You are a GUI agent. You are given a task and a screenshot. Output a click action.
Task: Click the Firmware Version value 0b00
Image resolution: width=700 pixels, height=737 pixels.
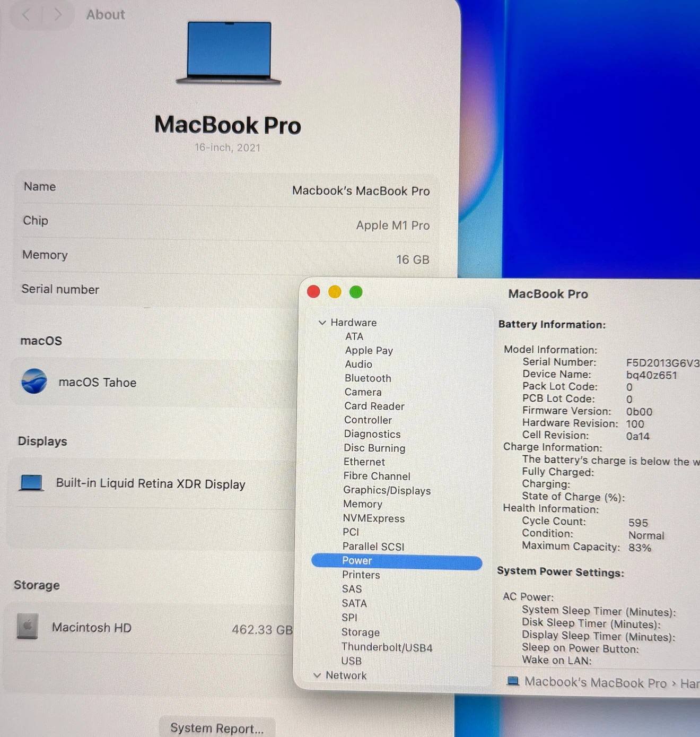coord(639,412)
